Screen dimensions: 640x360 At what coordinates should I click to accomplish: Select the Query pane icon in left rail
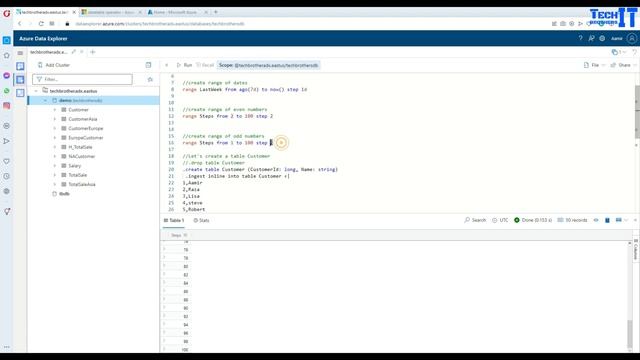(x=20, y=80)
